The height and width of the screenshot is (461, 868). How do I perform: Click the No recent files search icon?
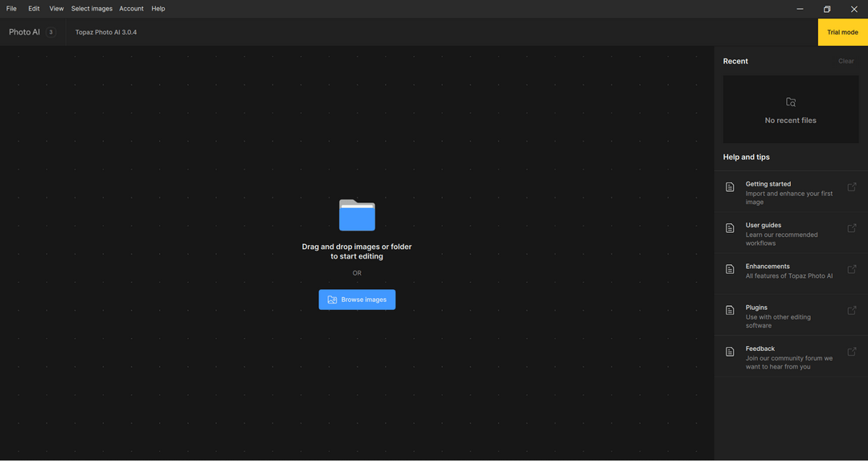[791, 102]
